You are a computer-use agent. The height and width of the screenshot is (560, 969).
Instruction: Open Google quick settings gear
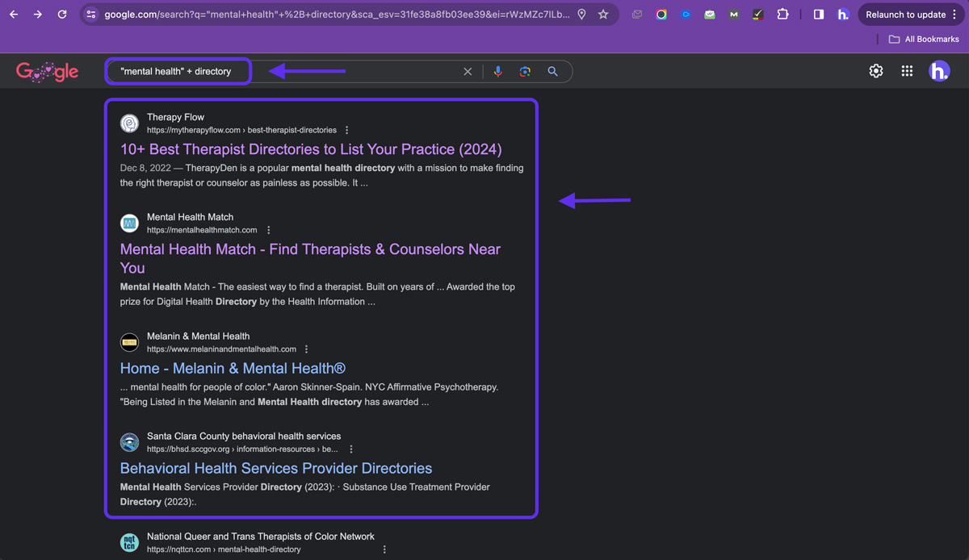pos(876,71)
